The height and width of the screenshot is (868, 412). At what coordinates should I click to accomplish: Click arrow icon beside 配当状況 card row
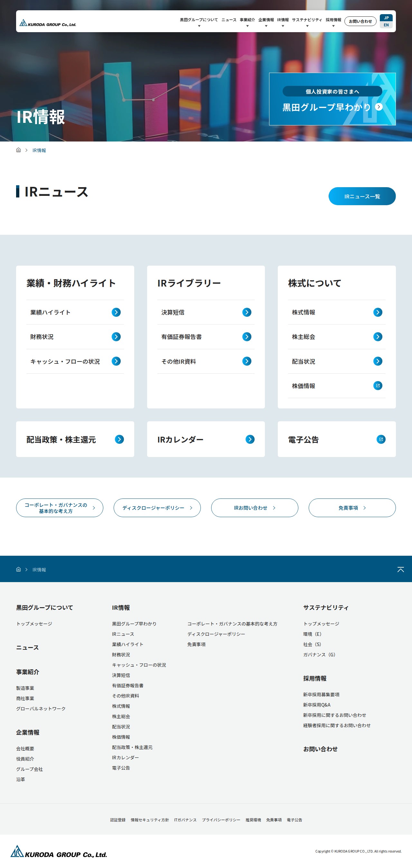(x=378, y=361)
